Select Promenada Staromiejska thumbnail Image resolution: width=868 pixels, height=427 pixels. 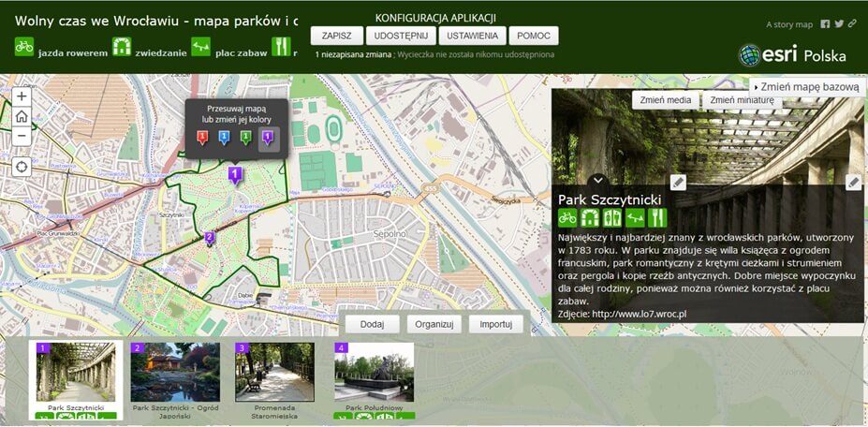pos(274,372)
